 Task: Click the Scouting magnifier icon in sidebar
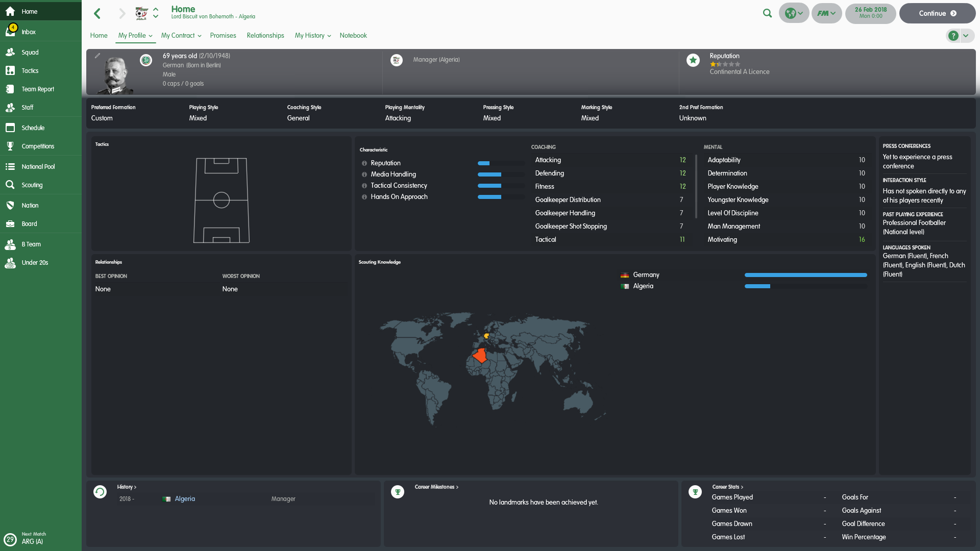(x=10, y=185)
